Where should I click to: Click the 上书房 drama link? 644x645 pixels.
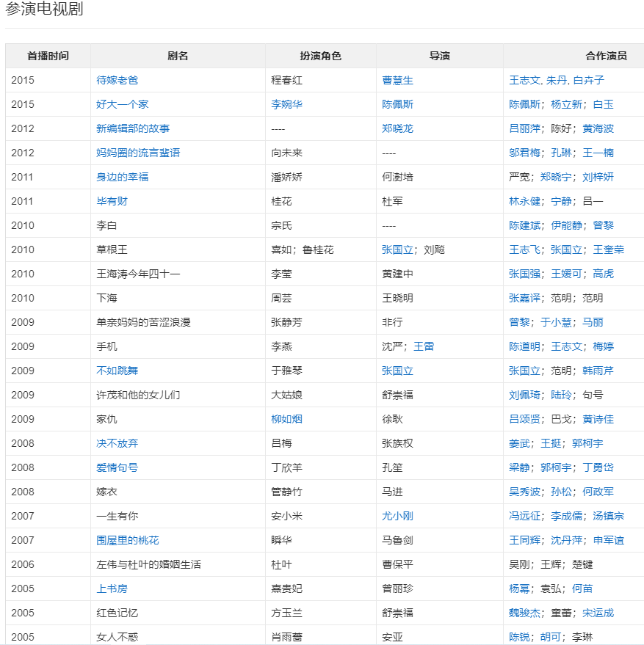[112, 589]
